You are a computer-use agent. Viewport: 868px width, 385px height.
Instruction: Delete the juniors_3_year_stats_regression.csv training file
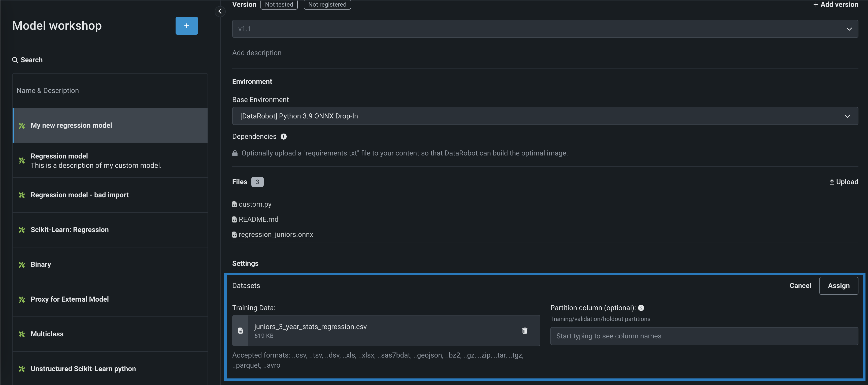pyautogui.click(x=524, y=330)
